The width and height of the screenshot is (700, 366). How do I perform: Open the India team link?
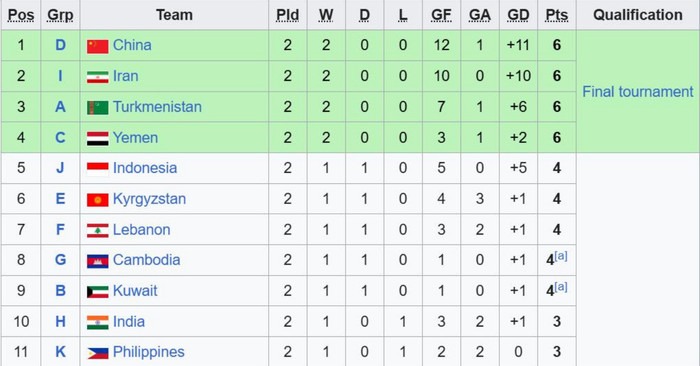[x=129, y=321]
